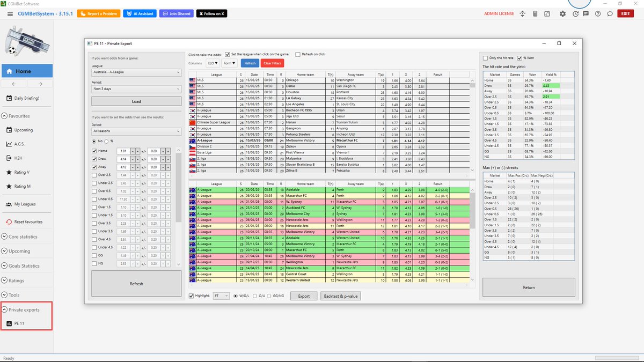Click the Return button

[529, 287]
